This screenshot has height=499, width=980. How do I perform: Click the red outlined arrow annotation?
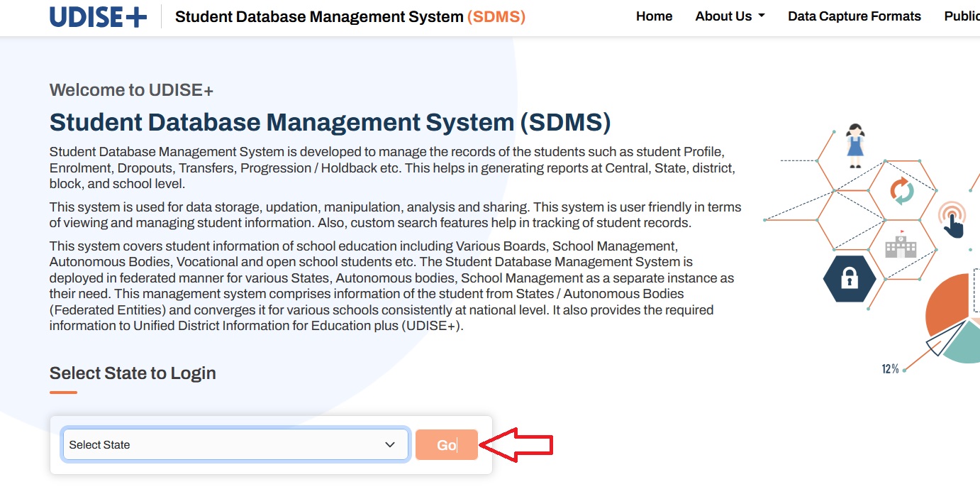516,445
